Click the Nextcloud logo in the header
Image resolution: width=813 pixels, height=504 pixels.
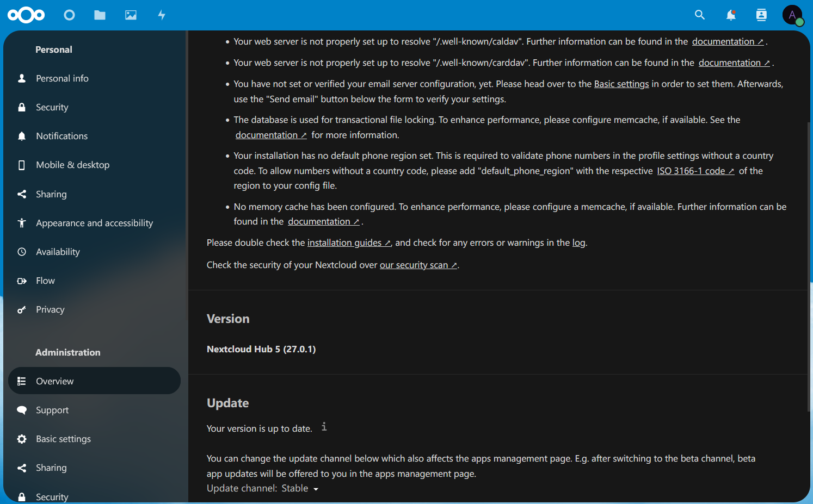pyautogui.click(x=26, y=15)
